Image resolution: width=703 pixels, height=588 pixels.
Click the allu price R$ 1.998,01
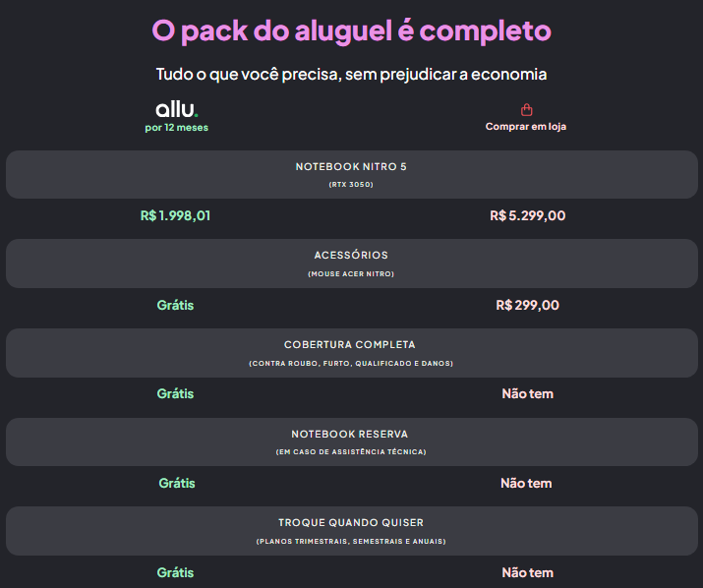click(x=176, y=216)
